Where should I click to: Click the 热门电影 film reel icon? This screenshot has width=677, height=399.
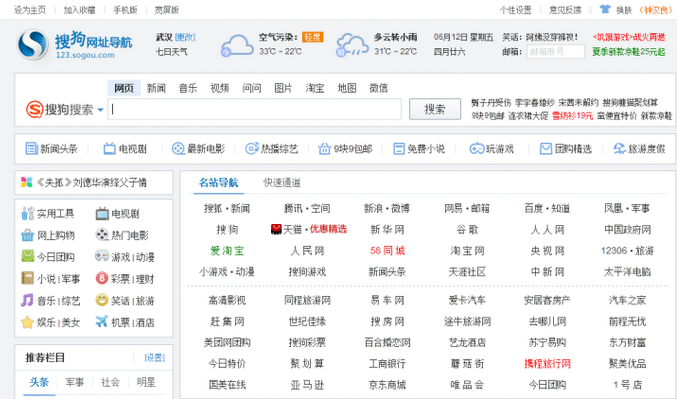click(x=102, y=235)
